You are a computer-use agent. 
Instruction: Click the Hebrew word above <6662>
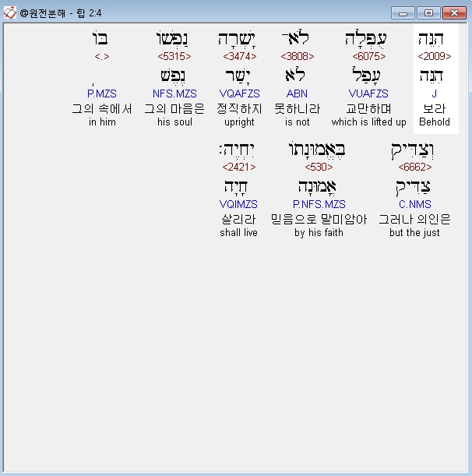point(413,150)
